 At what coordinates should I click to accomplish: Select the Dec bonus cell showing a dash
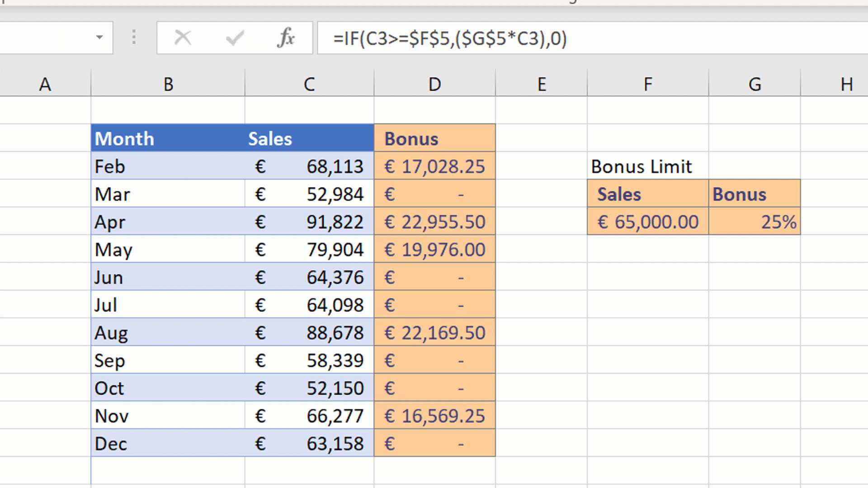[x=434, y=443]
